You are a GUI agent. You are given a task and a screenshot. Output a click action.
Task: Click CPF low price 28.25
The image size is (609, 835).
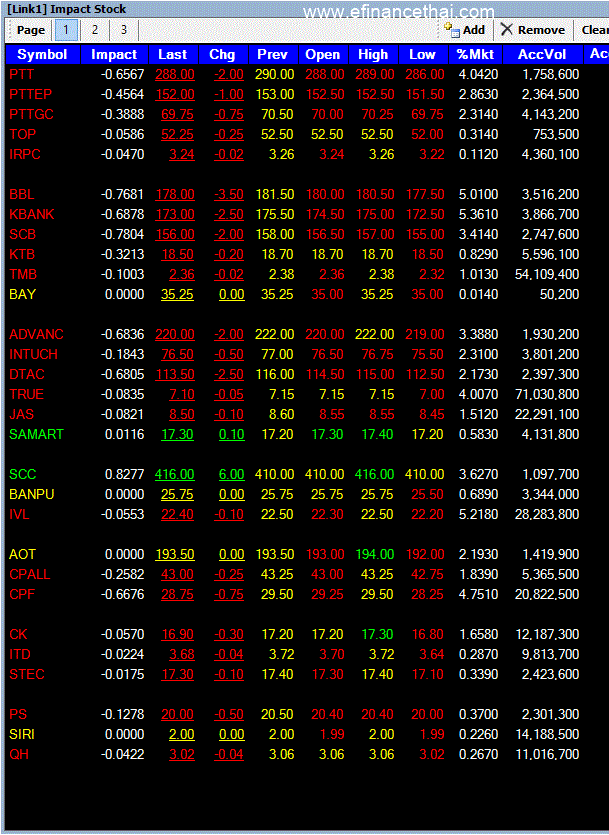427,594
